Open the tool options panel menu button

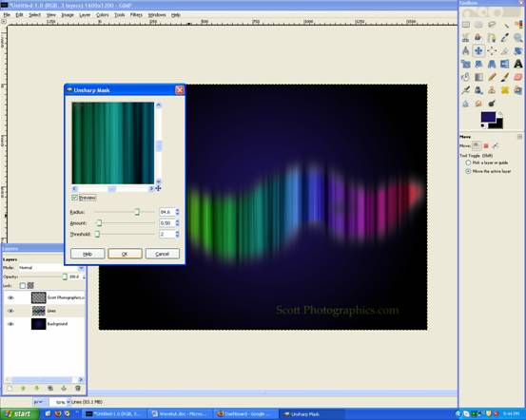[519, 137]
